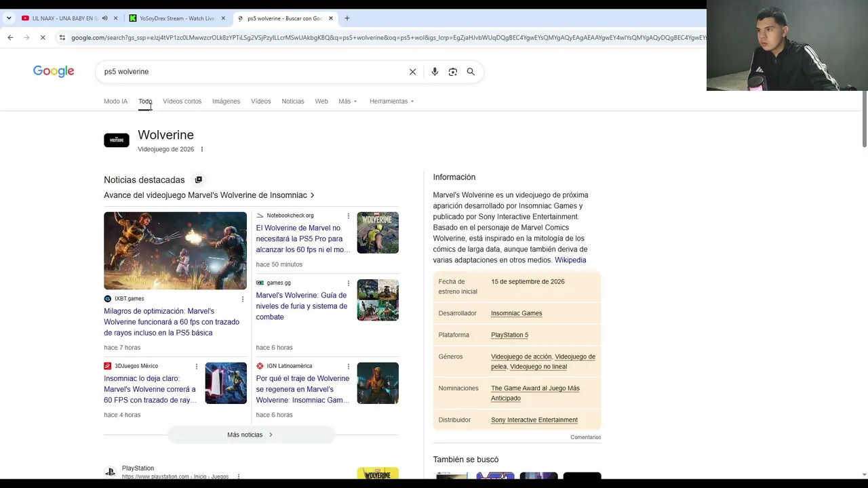Open options for games.gg article
The width and height of the screenshot is (868, 488).
click(x=349, y=283)
